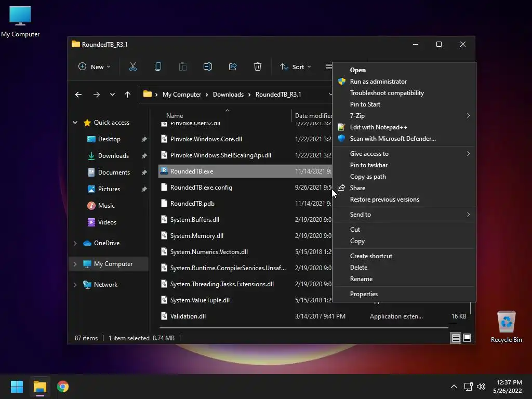
Task: Show hidden system tray icons
Action: coord(454,387)
